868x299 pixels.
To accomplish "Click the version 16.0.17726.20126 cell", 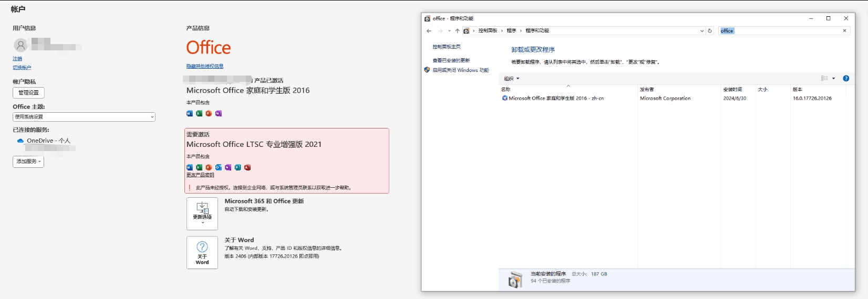I will coord(812,98).
